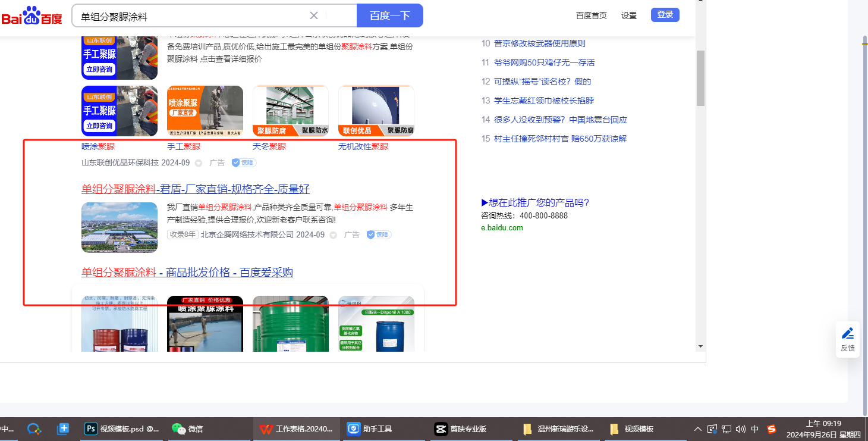
Task: Open the black 厂家直销 价格优惠 product thumbnail
Action: [x=205, y=324]
